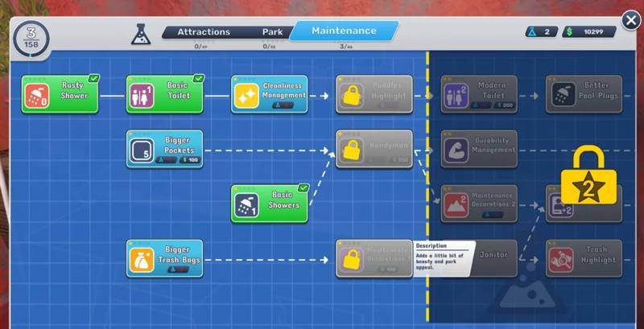Image resolution: width=644 pixels, height=329 pixels.
Task: Select the Modern Toilet research card
Action: [x=479, y=94]
